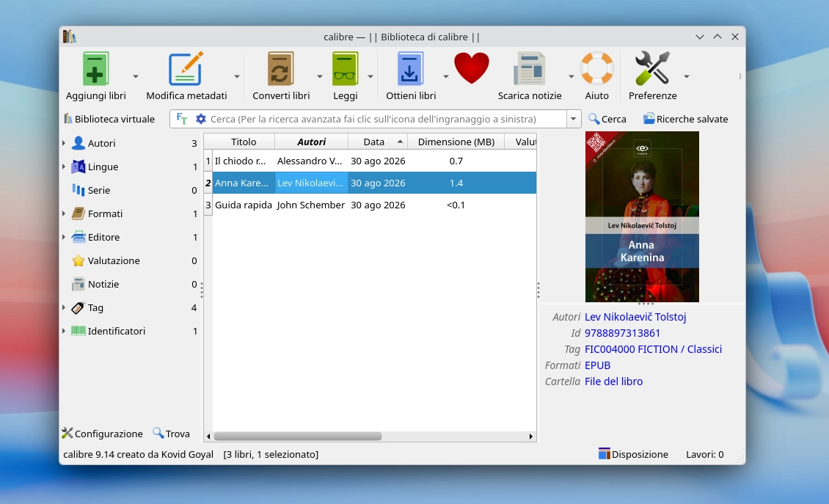
Task: Open the EPUB format link
Action: point(597,365)
